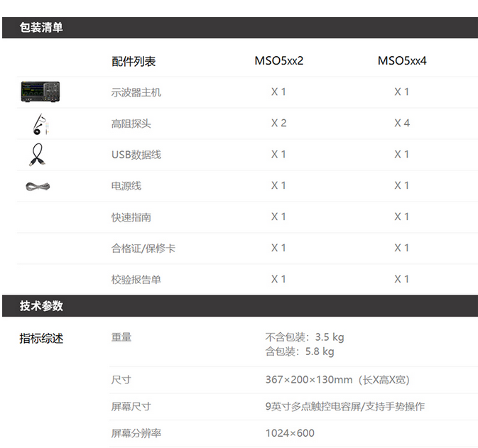Click the MSO5xx4 column heading
The height and width of the screenshot is (448, 478).
[x=401, y=61]
